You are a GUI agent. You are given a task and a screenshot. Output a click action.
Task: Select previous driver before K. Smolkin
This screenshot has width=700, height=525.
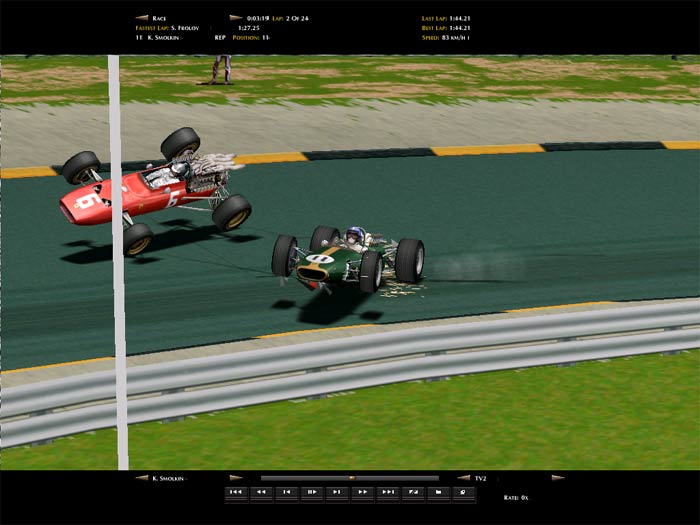142,478
